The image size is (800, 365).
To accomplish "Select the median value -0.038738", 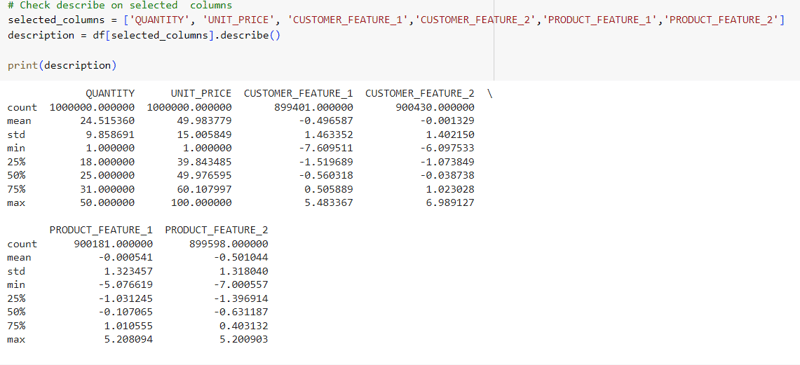I will [x=447, y=176].
